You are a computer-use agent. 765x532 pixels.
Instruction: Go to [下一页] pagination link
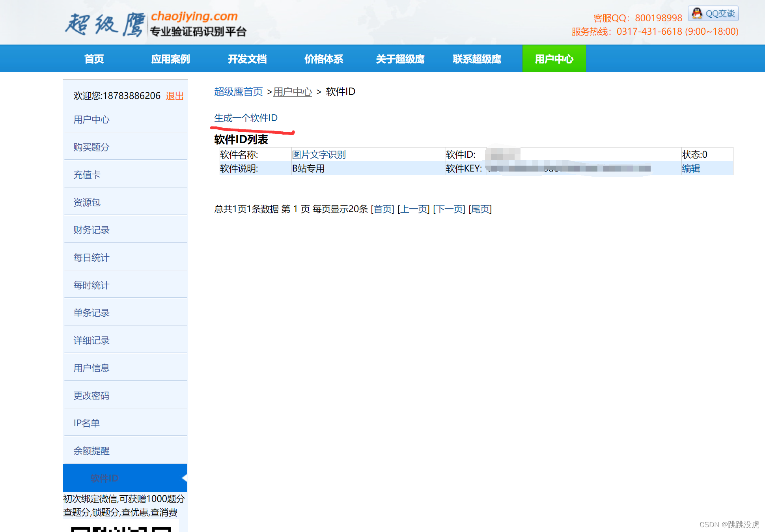(x=449, y=209)
